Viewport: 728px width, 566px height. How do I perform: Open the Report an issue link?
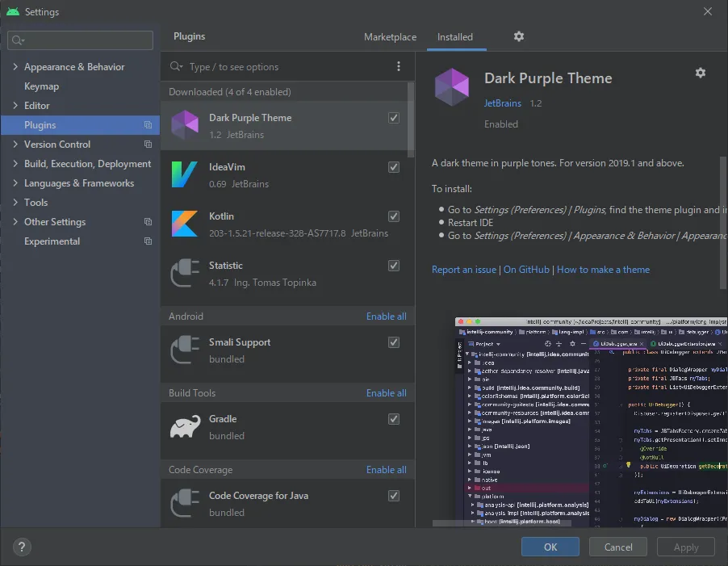[464, 270]
